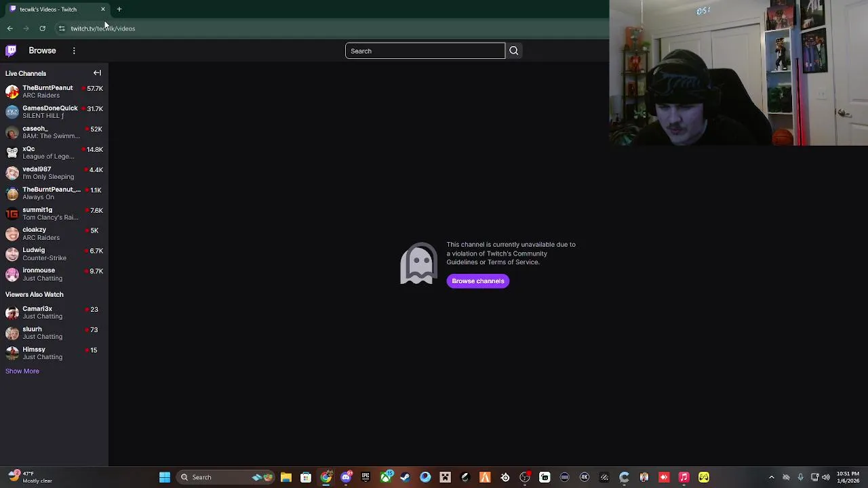Click the twitch.tv address bar URL
Image resolution: width=868 pixels, height=488 pixels.
coord(103,28)
